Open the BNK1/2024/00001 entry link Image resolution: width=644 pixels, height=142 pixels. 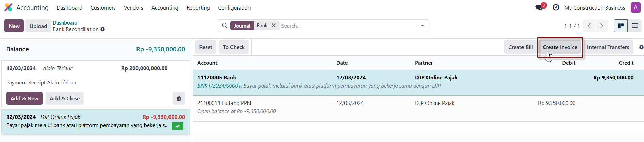pos(219,86)
